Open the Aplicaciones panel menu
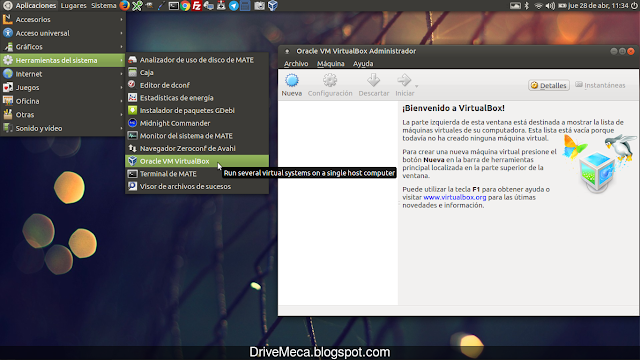 (x=29, y=6)
